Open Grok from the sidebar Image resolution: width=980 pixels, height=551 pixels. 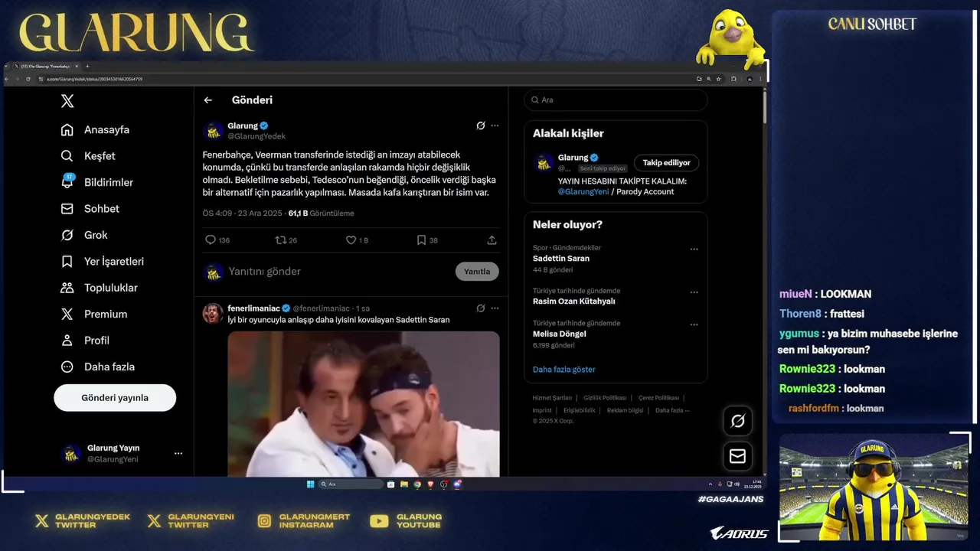[85, 235]
